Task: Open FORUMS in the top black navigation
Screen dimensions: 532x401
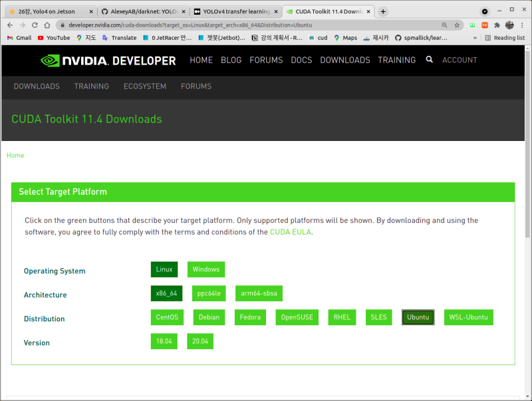Action: click(266, 60)
